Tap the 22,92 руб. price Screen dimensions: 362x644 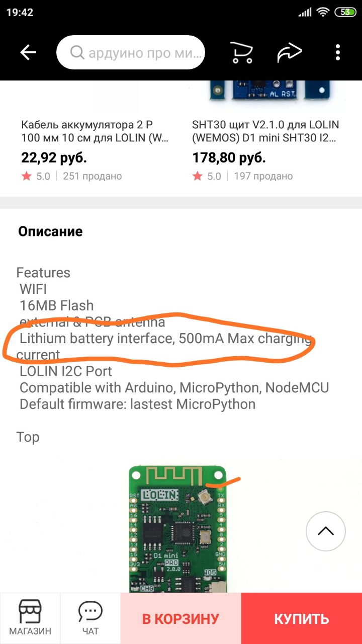click(54, 158)
